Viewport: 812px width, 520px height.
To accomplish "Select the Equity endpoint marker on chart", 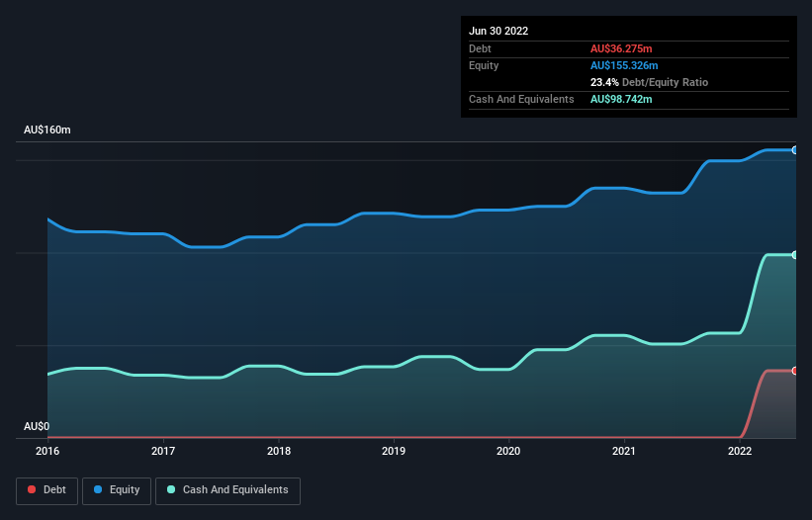I will click(794, 150).
